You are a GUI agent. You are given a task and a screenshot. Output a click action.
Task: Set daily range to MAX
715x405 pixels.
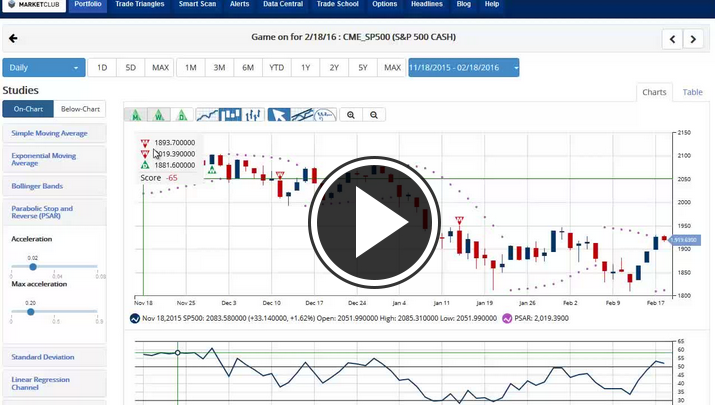pyautogui.click(x=392, y=68)
